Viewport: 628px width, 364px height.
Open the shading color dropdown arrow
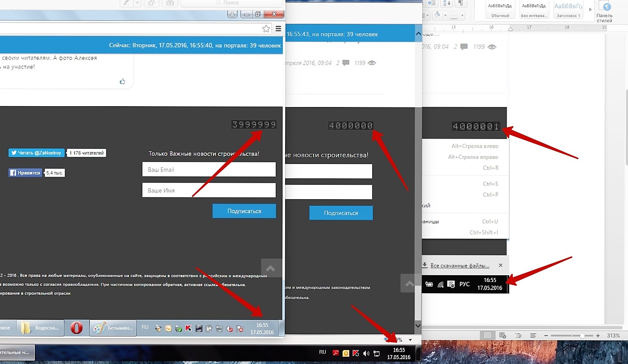coord(445,16)
